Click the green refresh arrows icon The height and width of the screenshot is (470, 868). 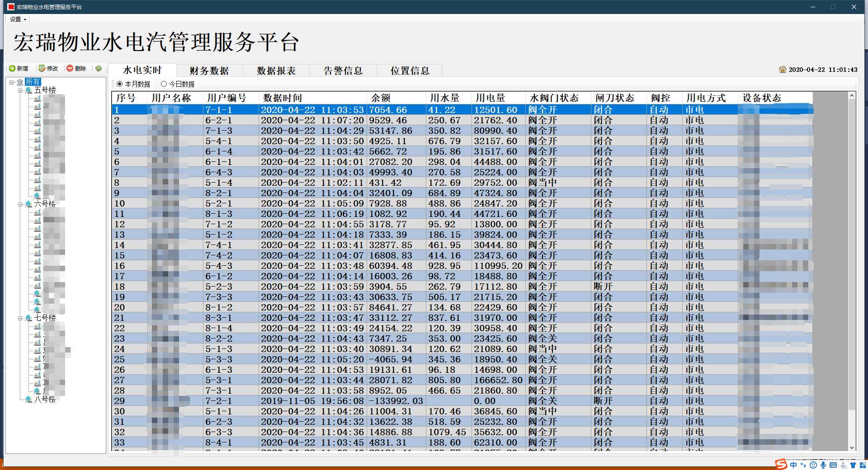click(99, 69)
